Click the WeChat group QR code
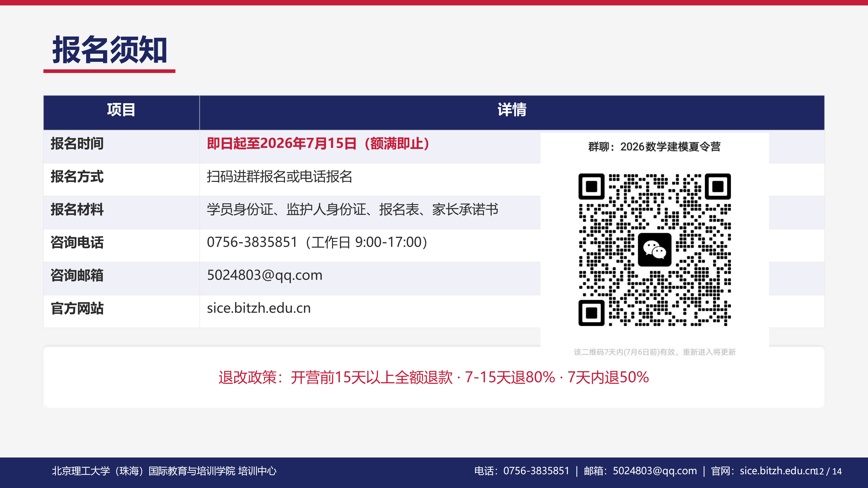 point(654,250)
